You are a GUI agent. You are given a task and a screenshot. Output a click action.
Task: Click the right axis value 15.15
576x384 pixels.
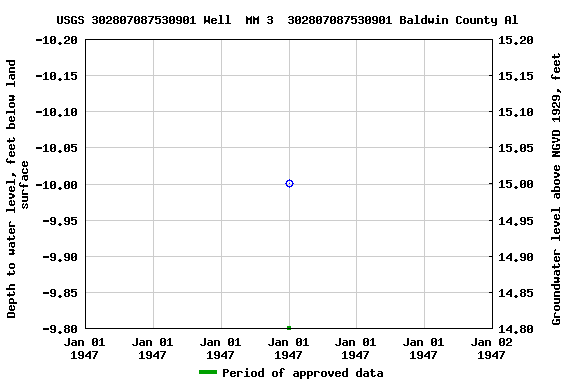coord(515,76)
